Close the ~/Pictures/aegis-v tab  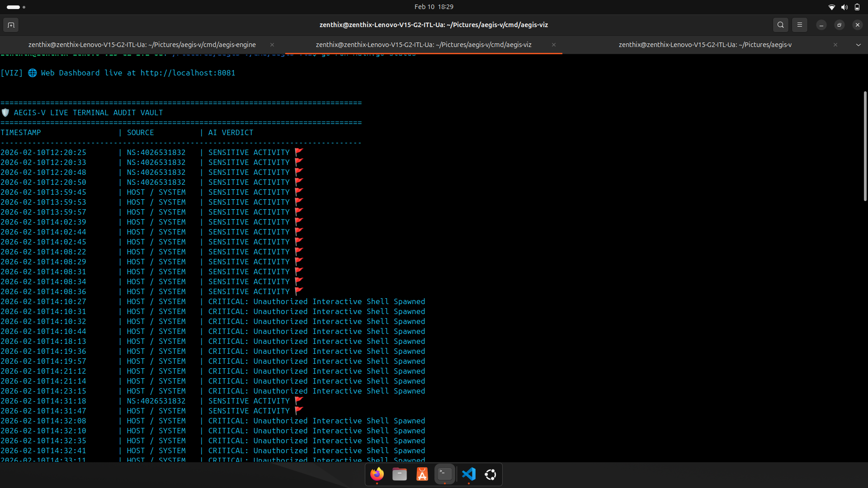coord(835,45)
